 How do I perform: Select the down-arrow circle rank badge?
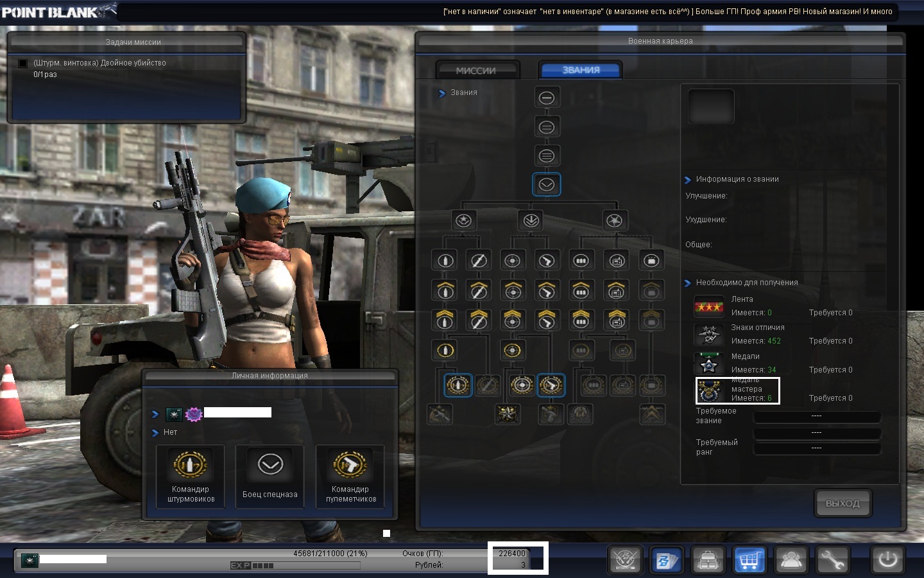click(531, 221)
